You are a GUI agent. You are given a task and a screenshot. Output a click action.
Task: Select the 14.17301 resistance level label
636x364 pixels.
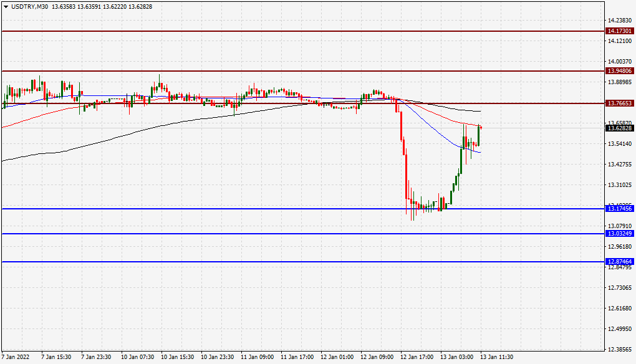619,31
